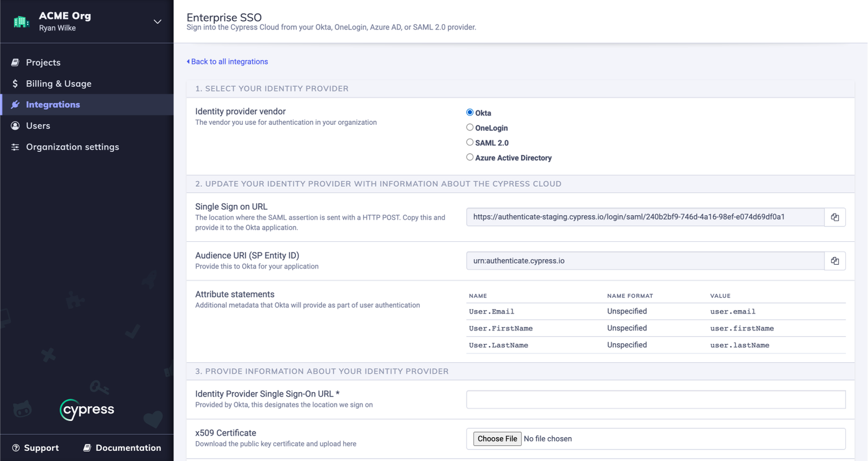Click the ACME Org building icon
The height and width of the screenshot is (461, 868).
[21, 22]
